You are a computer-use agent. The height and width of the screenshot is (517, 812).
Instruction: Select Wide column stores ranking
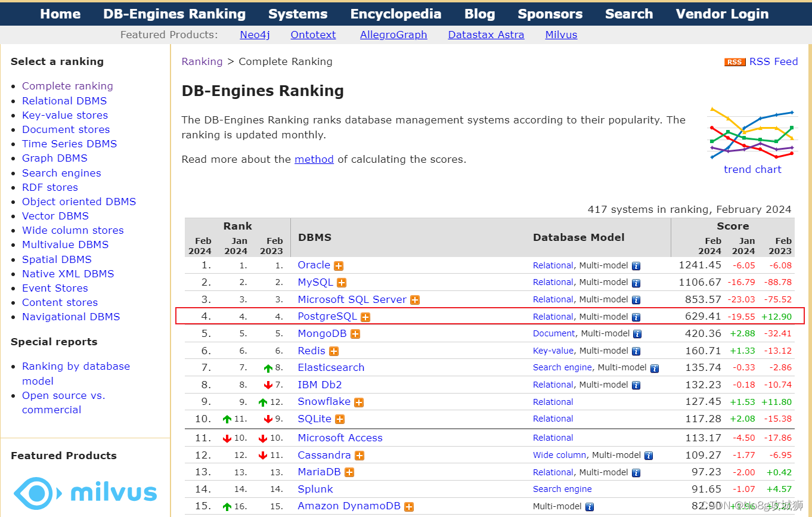click(x=73, y=230)
